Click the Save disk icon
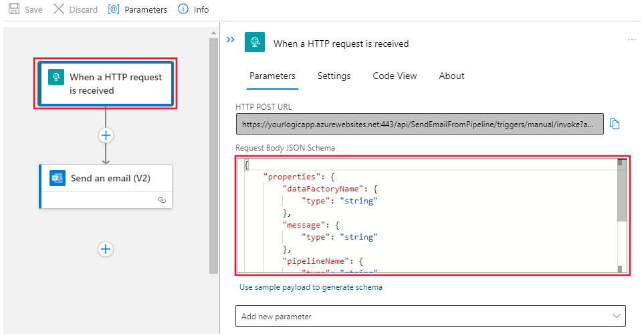Viewport: 644px width, 334px height. coord(13,9)
